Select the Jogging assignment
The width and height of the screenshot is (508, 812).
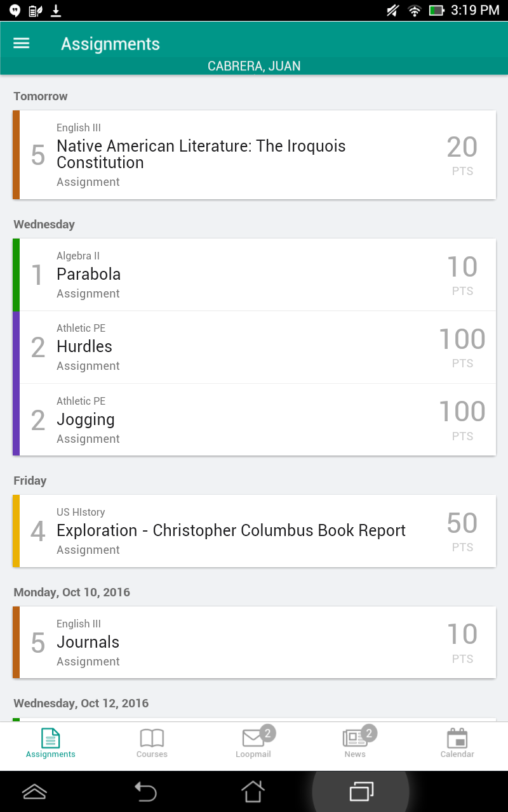(x=86, y=419)
